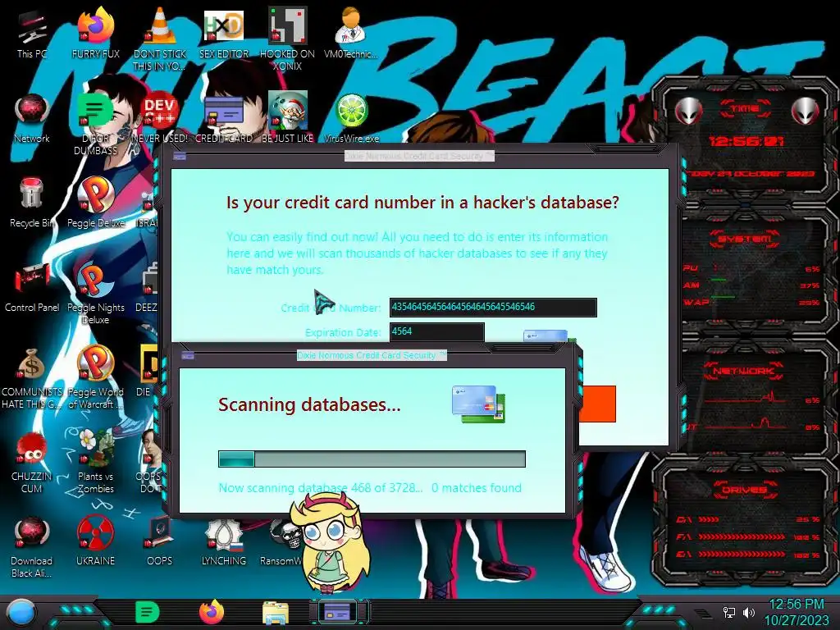
Task: Open the CHUZZIN red fuzzball icon
Action: [x=32, y=463]
